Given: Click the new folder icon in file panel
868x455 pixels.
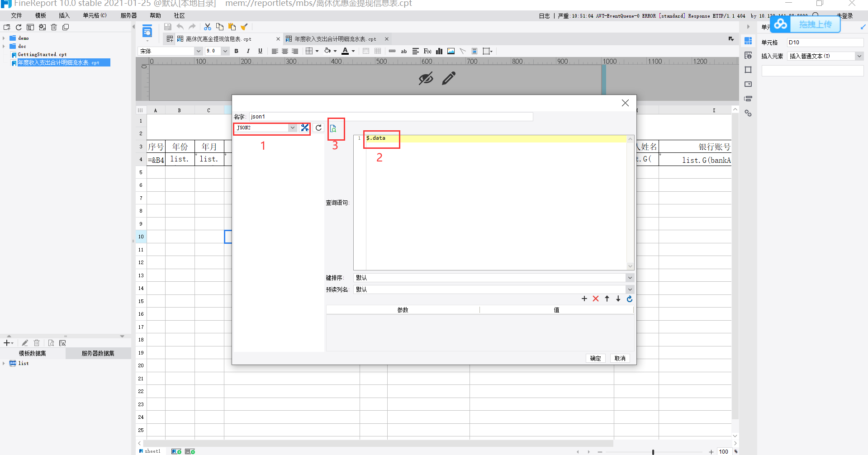Looking at the screenshot, I should (x=7, y=27).
